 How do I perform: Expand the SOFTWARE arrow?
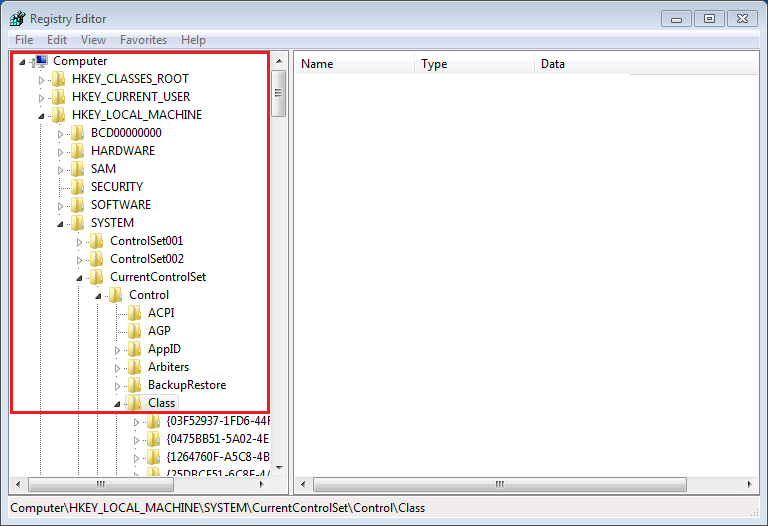pos(60,206)
